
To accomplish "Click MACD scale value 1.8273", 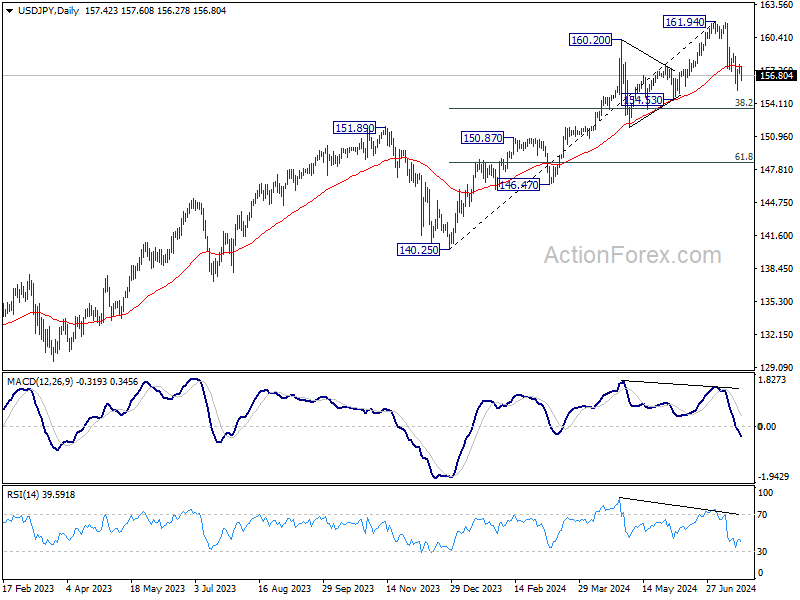I will point(772,380).
